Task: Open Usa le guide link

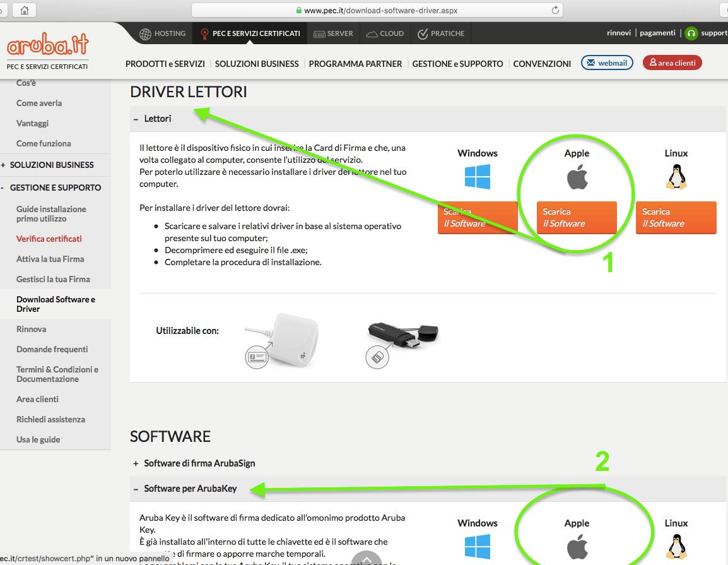Action: point(38,439)
